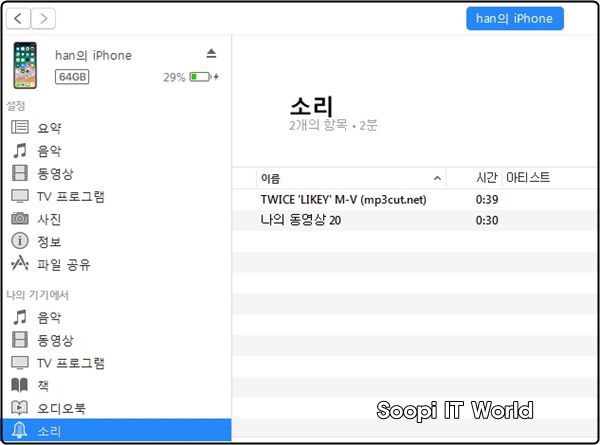Click the bell icon for 소리
Screen dimensions: 600x445
(20, 431)
